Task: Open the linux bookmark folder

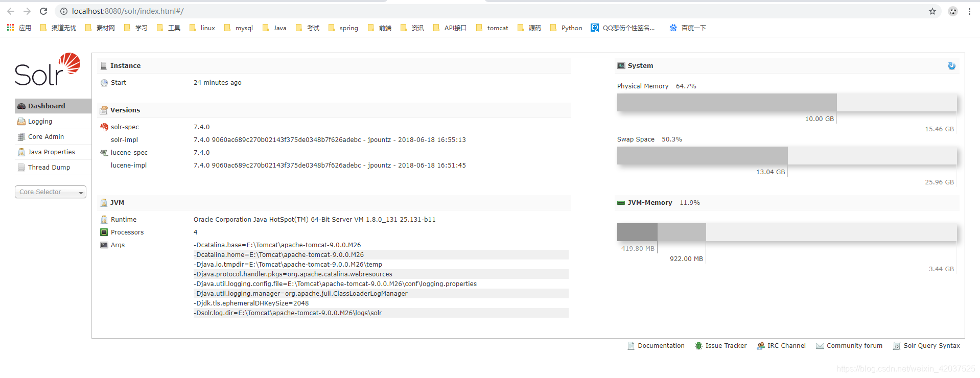Action: click(x=202, y=28)
